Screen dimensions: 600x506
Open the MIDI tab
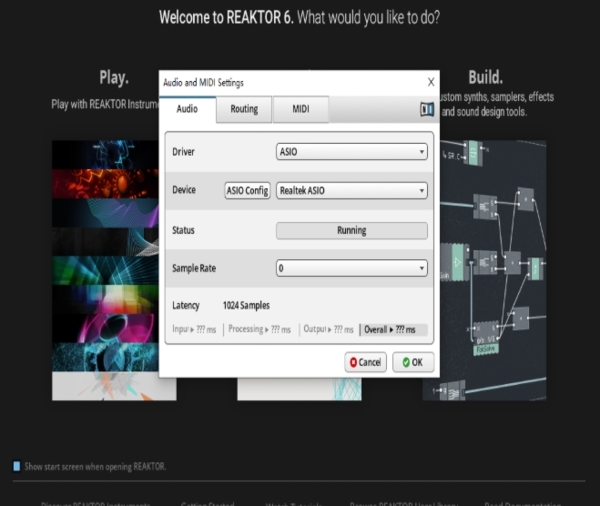tap(301, 109)
